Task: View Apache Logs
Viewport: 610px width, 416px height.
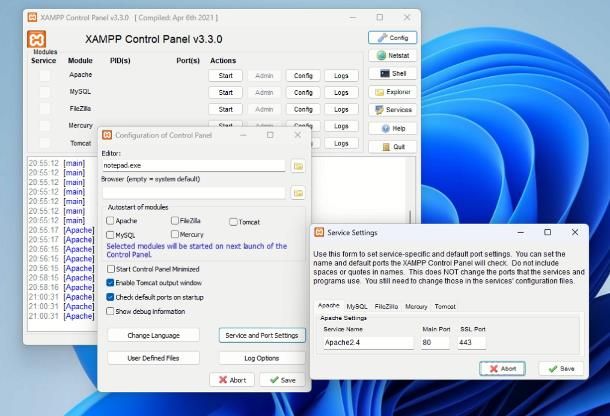Action: click(341, 75)
